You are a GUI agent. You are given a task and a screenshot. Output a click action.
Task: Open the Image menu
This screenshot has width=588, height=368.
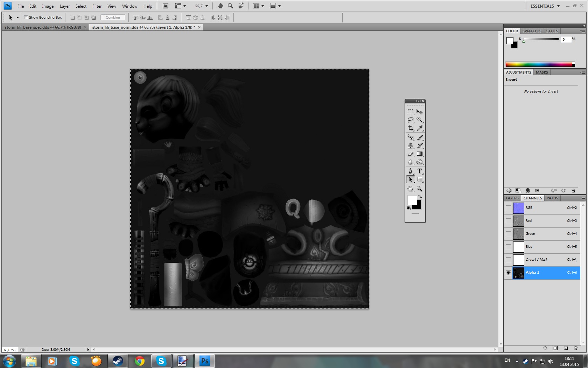tap(48, 6)
